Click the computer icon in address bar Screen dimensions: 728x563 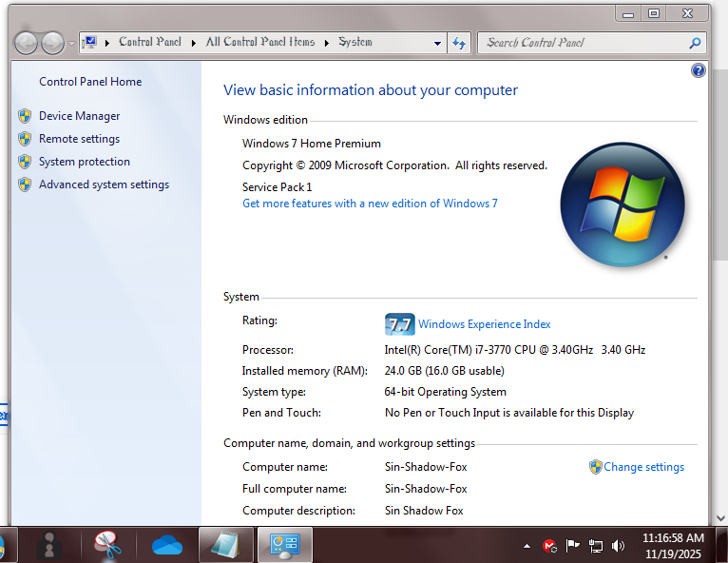coord(89,43)
